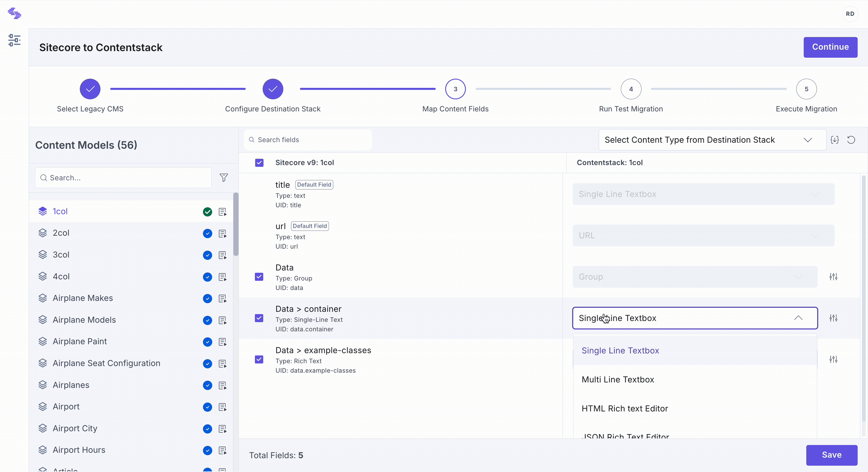
Task: Open the RD user avatar menu
Action: coord(850,14)
